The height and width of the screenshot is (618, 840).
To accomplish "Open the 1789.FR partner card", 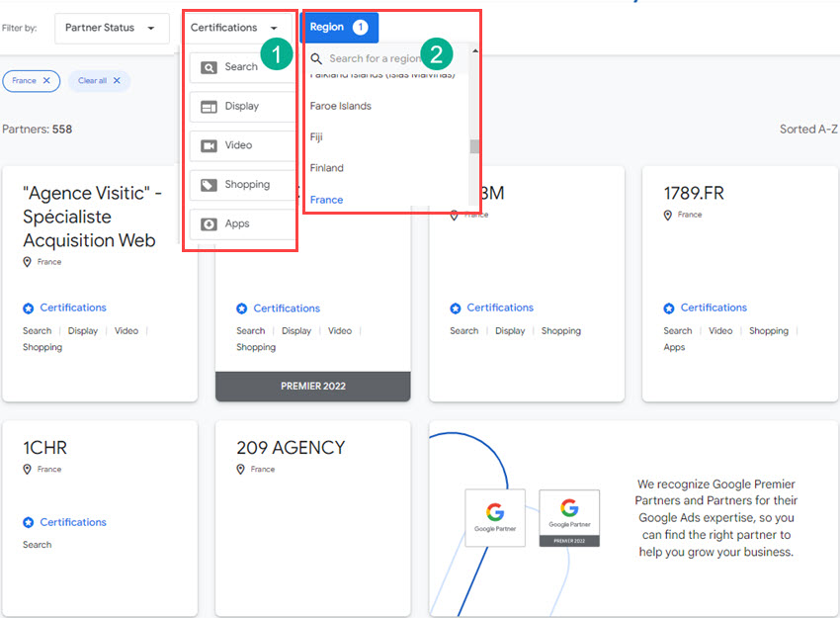I will click(x=740, y=284).
